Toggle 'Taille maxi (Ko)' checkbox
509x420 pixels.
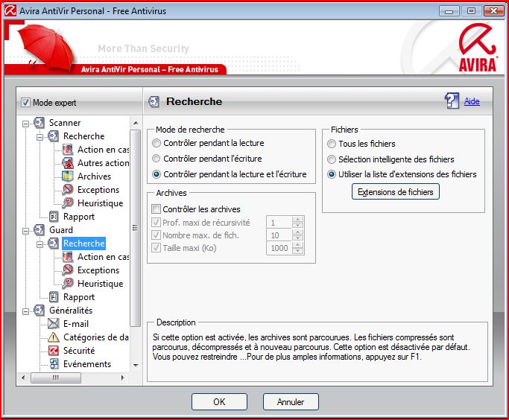pyautogui.click(x=157, y=248)
